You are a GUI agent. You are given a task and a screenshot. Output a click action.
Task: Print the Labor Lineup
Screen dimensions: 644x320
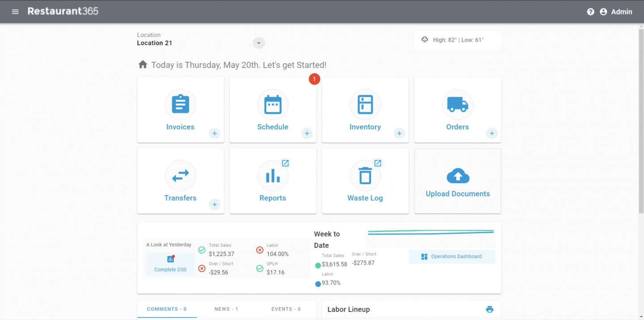490,309
